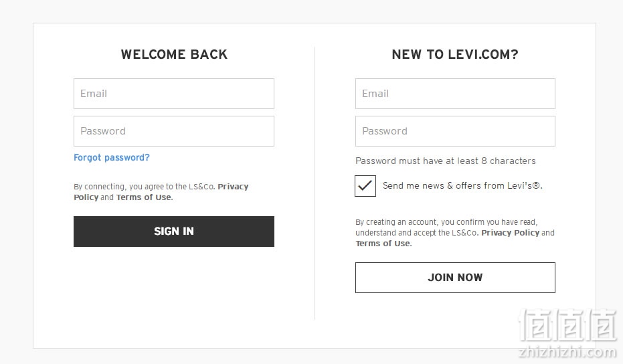Click the checkmark icon in the offers box
Viewport: 623px width, 364px height.
365,185
